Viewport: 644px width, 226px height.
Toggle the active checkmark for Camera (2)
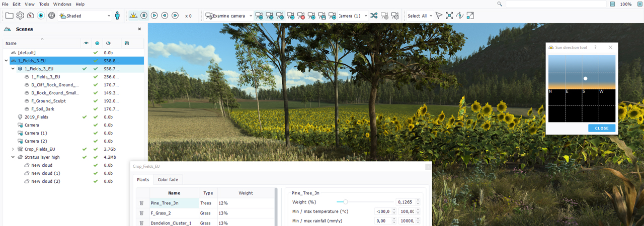[x=96, y=141]
